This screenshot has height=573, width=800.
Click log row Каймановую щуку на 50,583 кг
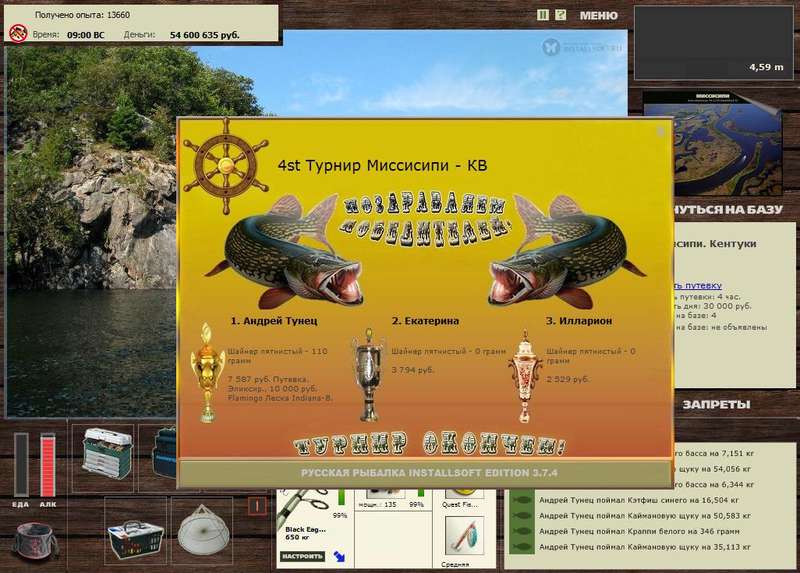[645, 516]
